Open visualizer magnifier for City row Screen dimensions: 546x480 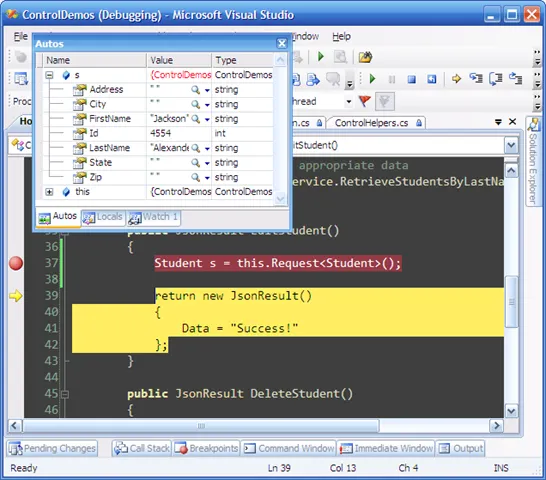pyautogui.click(x=196, y=104)
